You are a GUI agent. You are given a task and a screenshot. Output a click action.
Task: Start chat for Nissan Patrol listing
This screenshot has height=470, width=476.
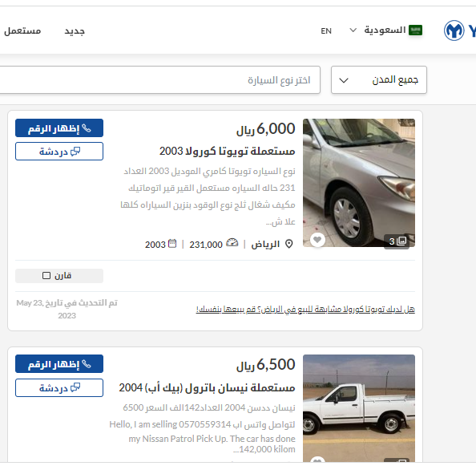point(59,387)
